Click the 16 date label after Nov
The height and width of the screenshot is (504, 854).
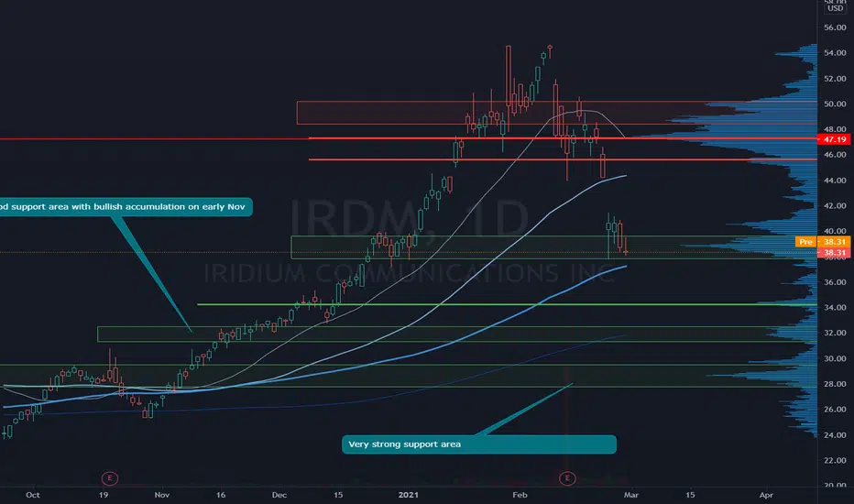pyautogui.click(x=221, y=495)
